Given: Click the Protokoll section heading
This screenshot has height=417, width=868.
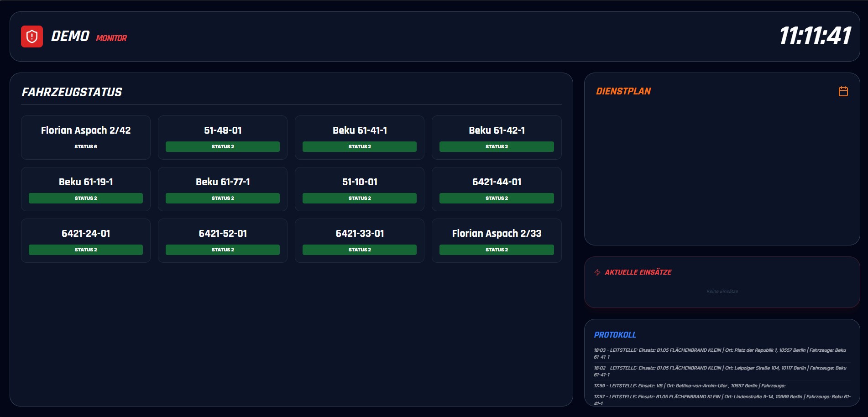Looking at the screenshot, I should pos(615,335).
